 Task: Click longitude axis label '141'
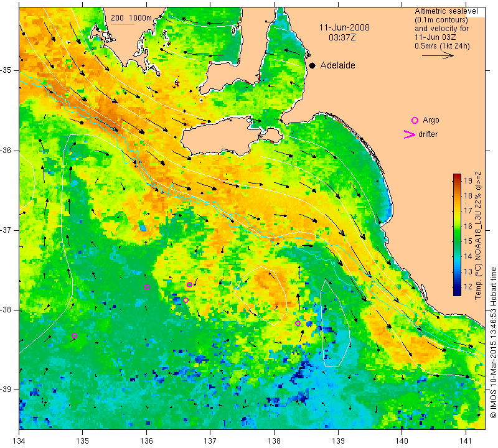pyautogui.click(x=466, y=441)
